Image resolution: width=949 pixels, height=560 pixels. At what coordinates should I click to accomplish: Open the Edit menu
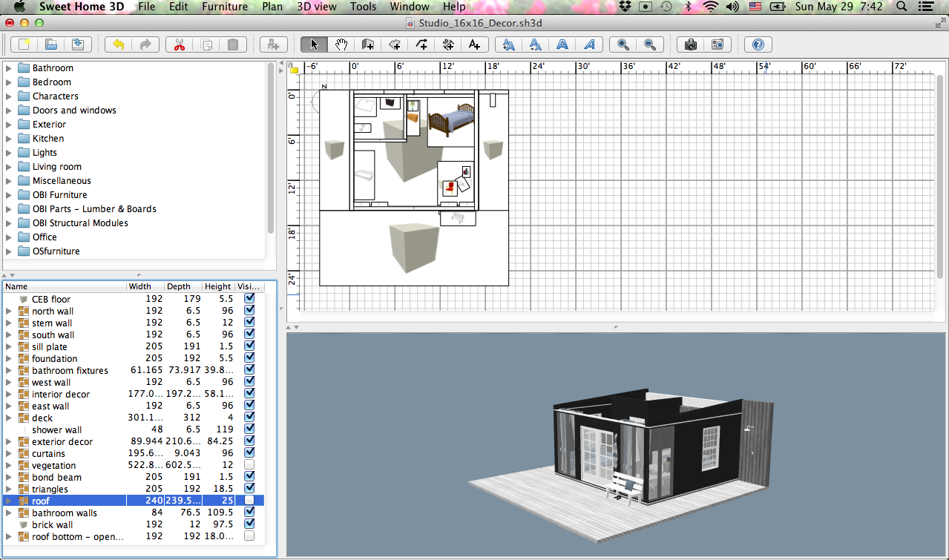click(x=178, y=7)
